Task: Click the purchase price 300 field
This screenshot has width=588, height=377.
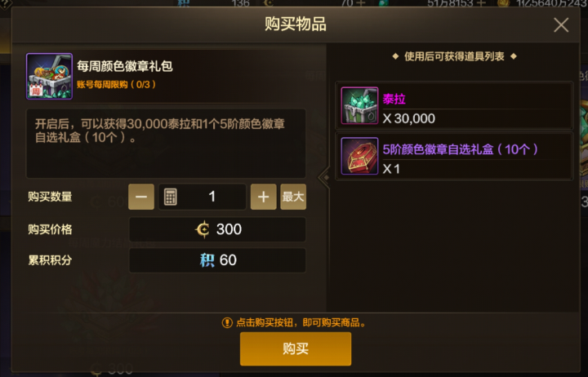Action: [x=217, y=229]
